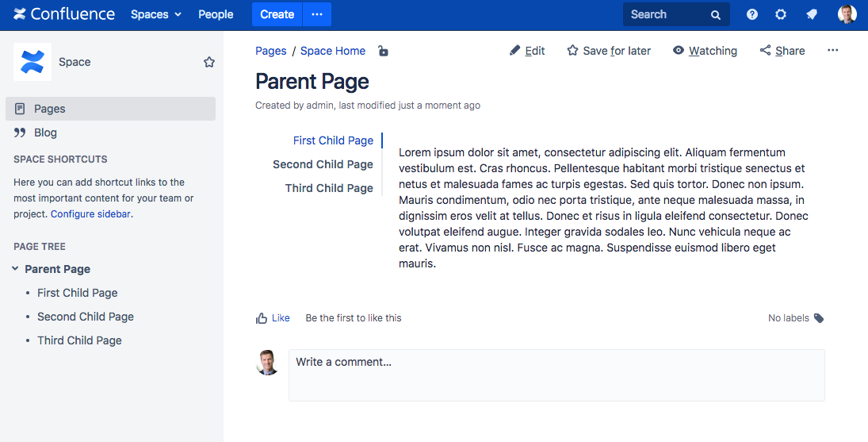Collapse the Parent Page tree node
Viewport: 868px width, 442px height.
coord(16,269)
